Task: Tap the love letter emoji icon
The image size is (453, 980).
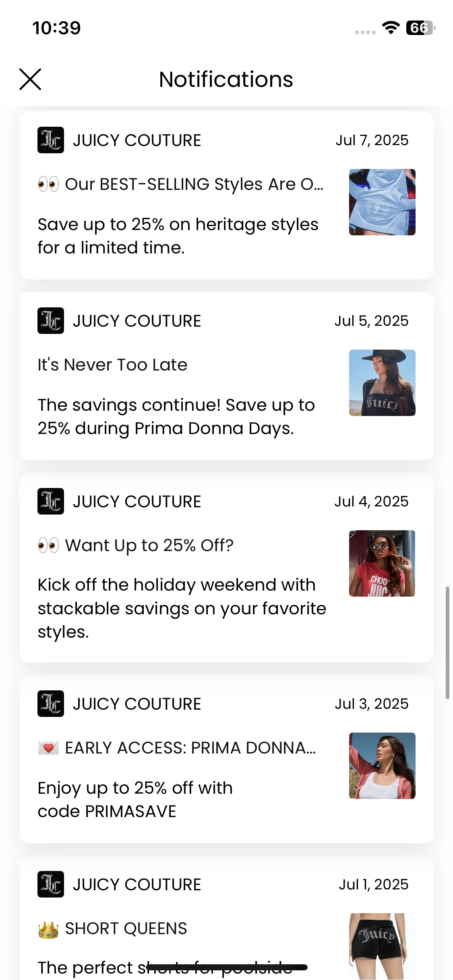Action: point(48,748)
